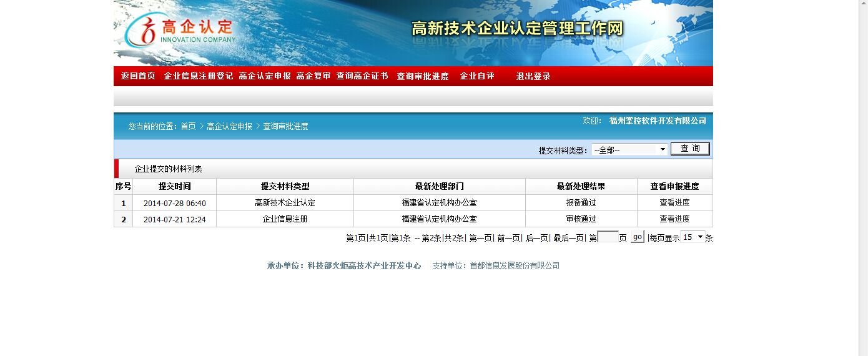Click the banner title 高新技术企业认定管理工作网
The width and height of the screenshot is (868, 356).
pos(518,29)
